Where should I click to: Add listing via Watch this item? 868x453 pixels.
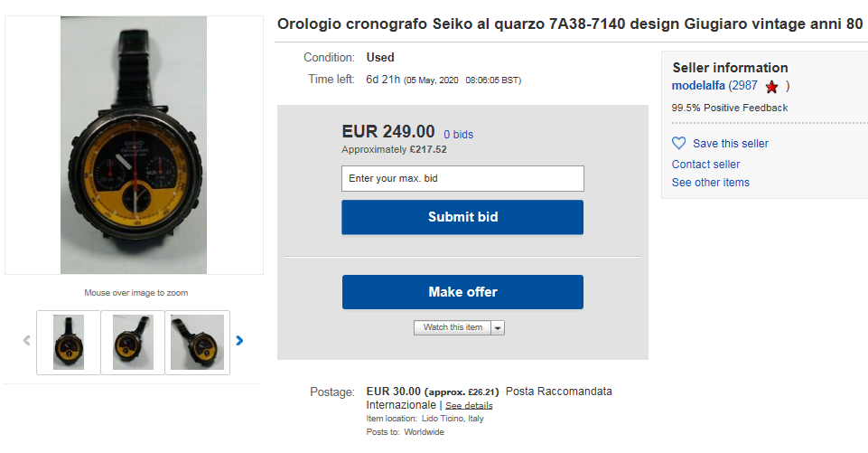tap(453, 327)
